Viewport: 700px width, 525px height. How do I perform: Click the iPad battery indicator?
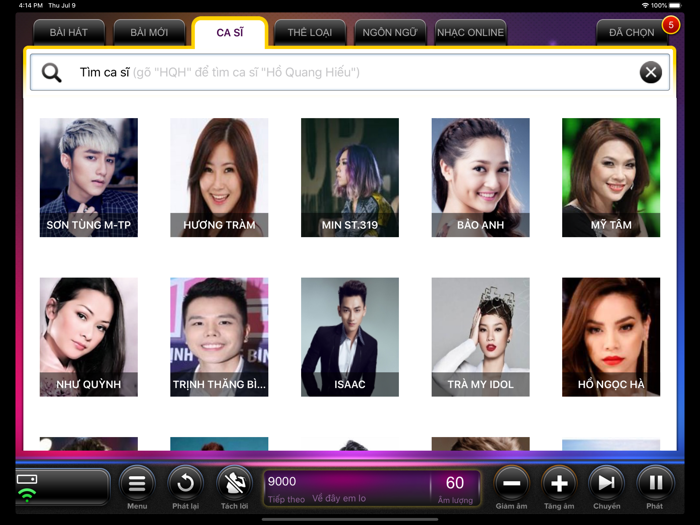point(675,5)
